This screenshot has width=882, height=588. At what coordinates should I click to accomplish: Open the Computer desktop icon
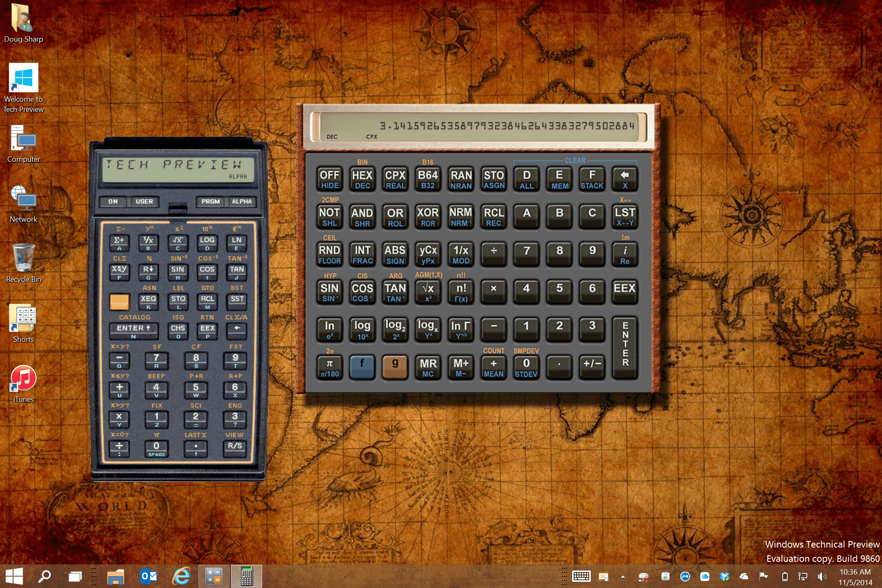click(23, 144)
